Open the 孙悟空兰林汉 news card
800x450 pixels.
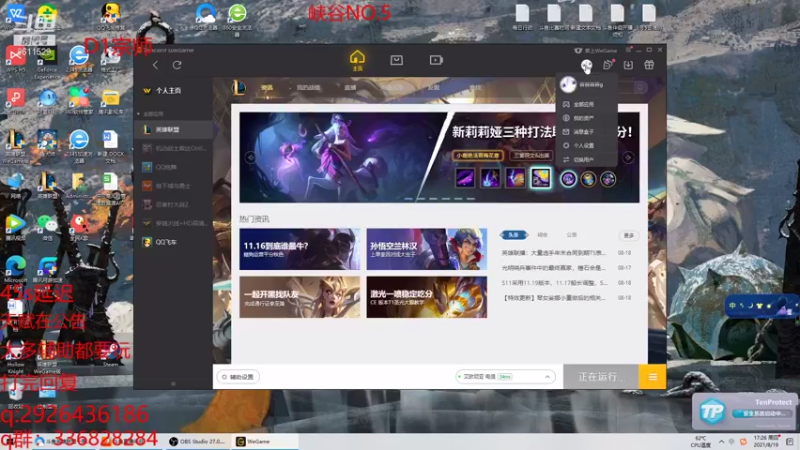pyautogui.click(x=427, y=249)
